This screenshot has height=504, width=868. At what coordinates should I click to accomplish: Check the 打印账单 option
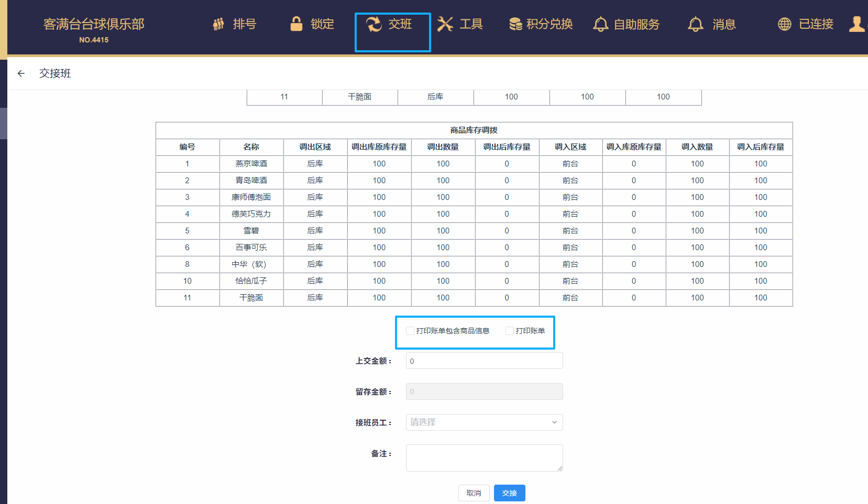(509, 331)
